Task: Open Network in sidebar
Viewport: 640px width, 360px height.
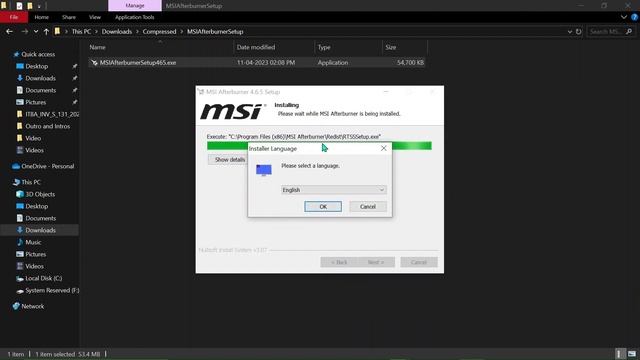Action: tap(32, 306)
